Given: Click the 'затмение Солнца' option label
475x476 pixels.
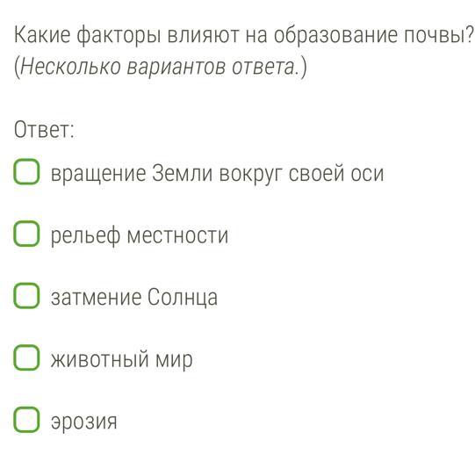Looking at the screenshot, I should click(x=134, y=297).
